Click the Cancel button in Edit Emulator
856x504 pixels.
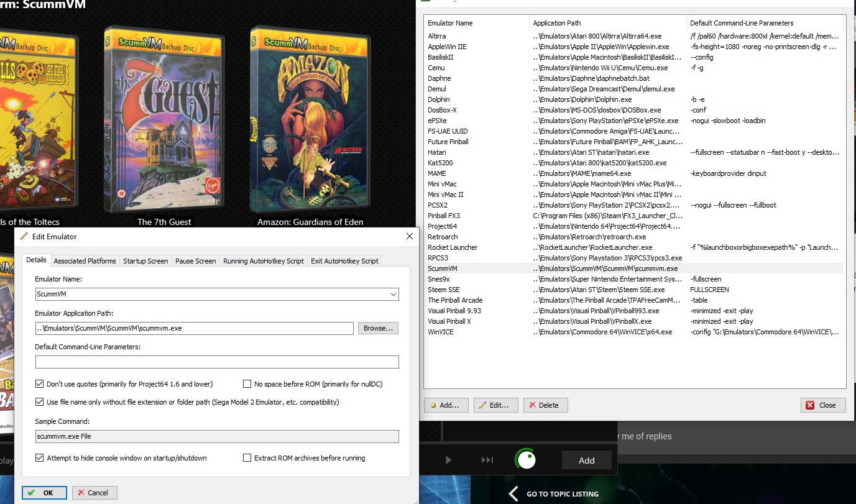click(x=94, y=493)
